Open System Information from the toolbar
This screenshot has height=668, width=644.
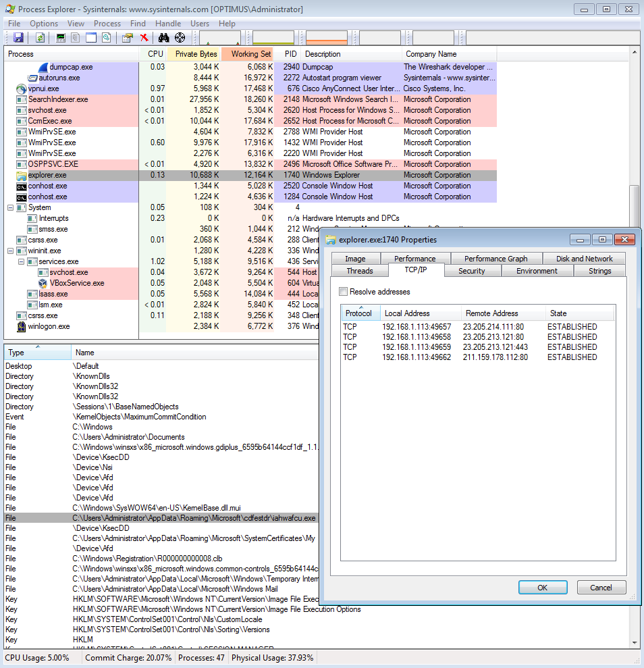click(61, 38)
